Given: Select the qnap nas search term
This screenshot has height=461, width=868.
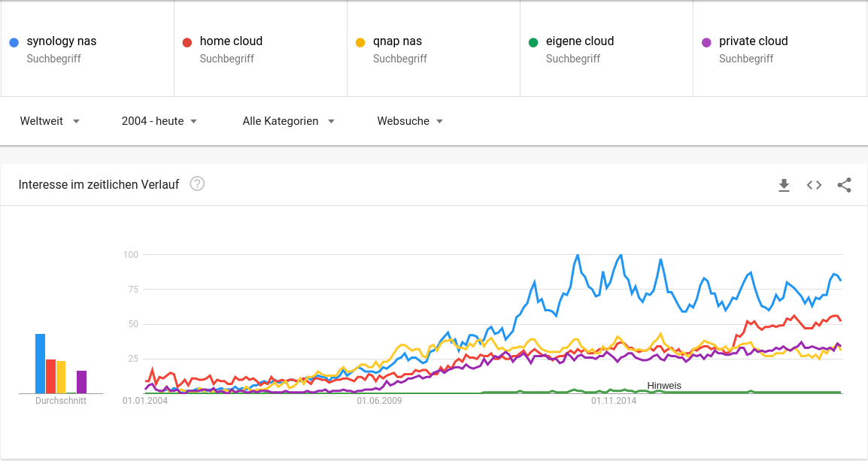Looking at the screenshot, I should (397, 41).
